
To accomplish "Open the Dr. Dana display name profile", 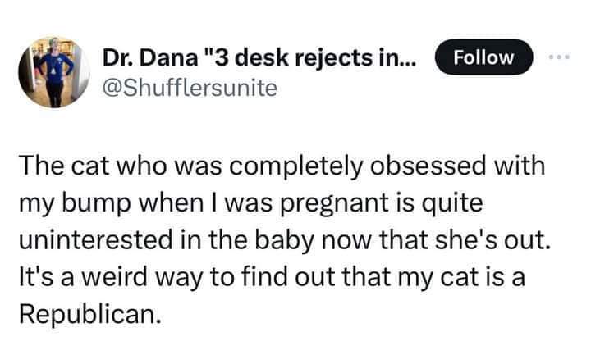I will coord(259,57).
